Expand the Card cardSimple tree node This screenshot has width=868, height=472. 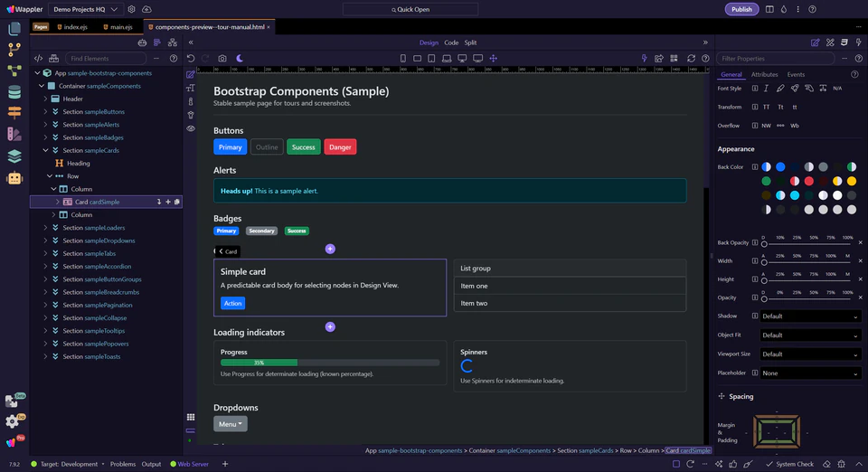coord(58,202)
